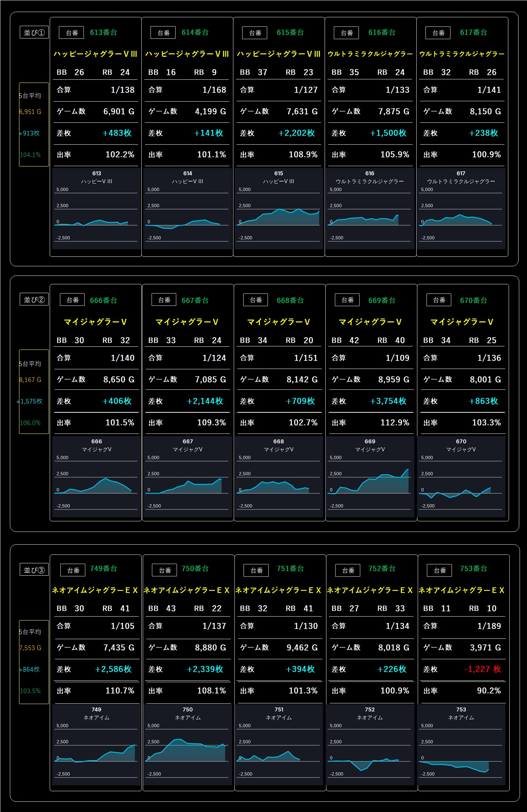Viewport: 527px width, 812px height.
Task: Select the 112.9% payout rate
Action: [395, 423]
